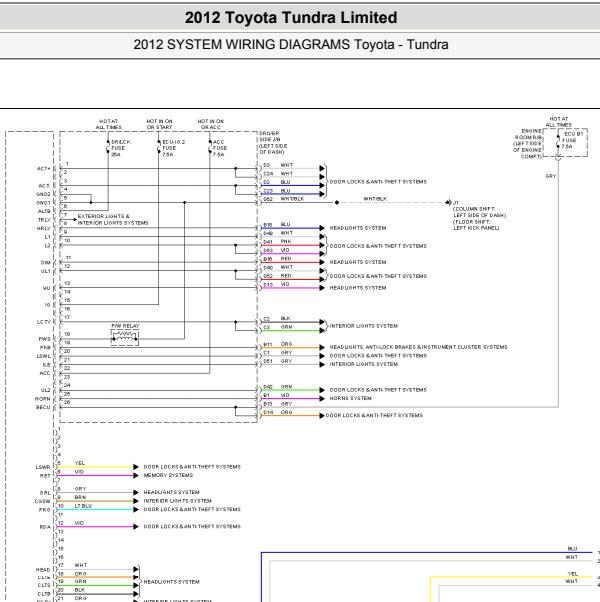Click the LSWL pin label

[x=44, y=356]
